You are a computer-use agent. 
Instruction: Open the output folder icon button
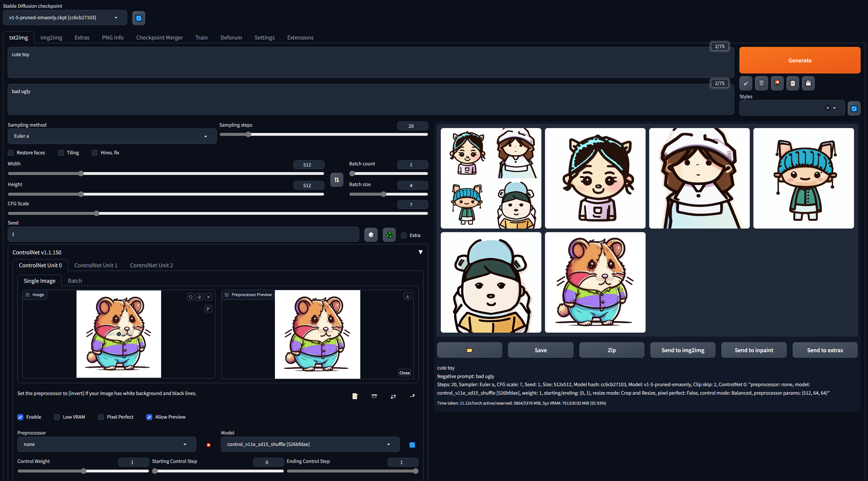[x=469, y=350]
